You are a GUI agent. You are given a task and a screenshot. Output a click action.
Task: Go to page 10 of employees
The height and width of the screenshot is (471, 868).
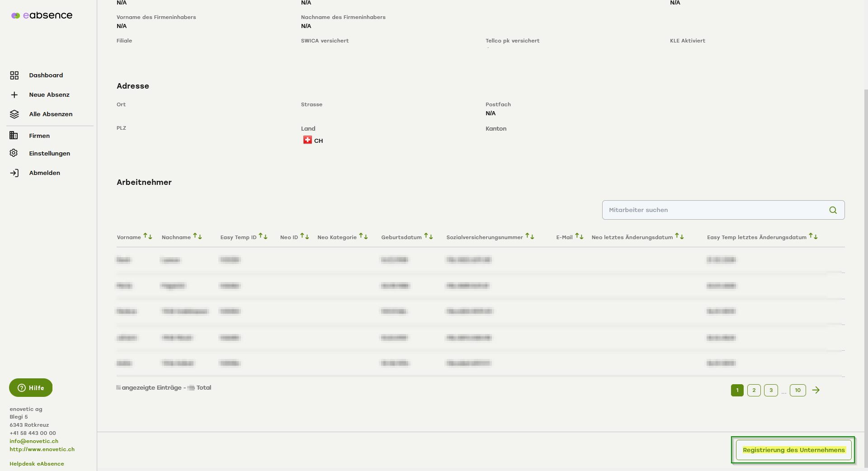tap(797, 390)
